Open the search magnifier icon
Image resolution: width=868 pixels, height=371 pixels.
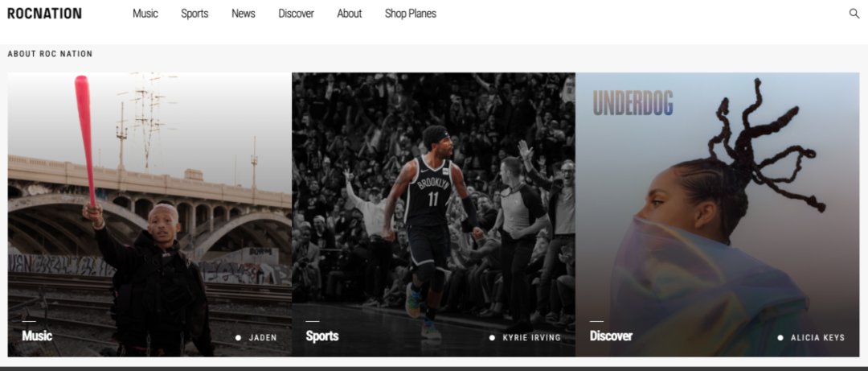click(x=854, y=14)
